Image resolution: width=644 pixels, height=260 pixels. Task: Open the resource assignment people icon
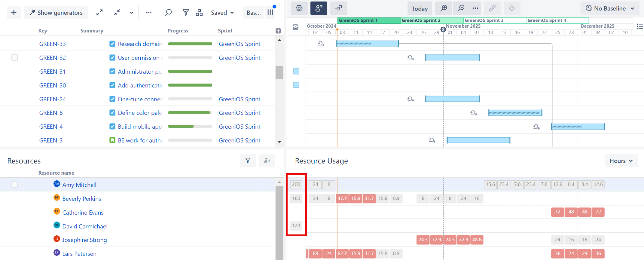coord(267,161)
